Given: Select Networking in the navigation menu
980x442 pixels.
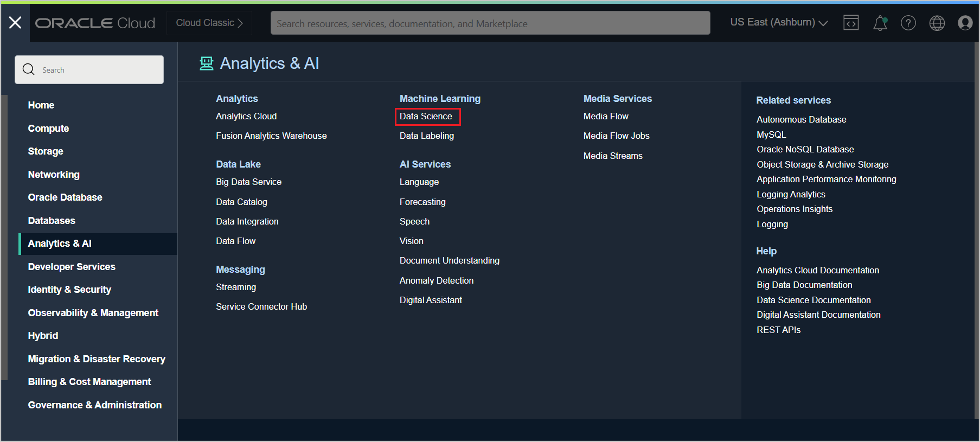Looking at the screenshot, I should (54, 175).
